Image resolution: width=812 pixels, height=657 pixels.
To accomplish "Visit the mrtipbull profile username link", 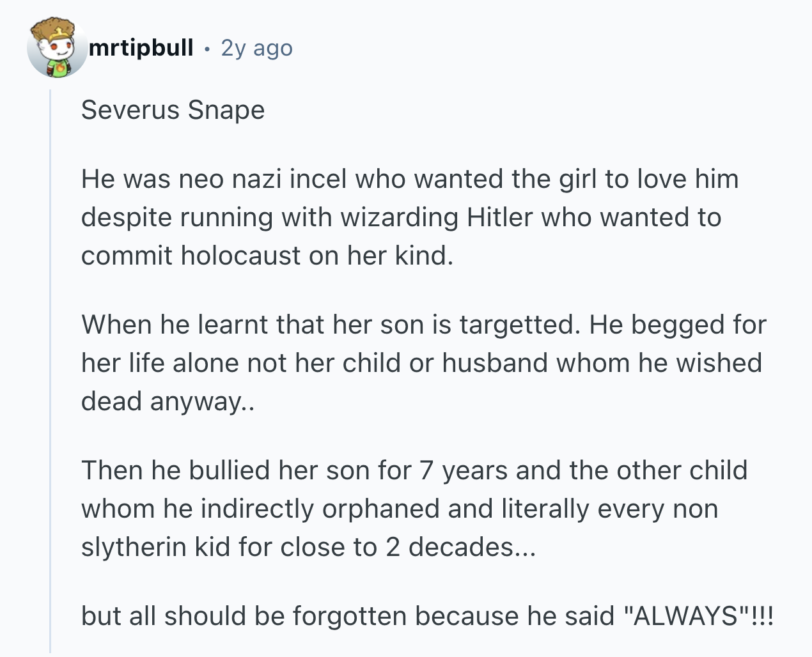I will click(141, 47).
